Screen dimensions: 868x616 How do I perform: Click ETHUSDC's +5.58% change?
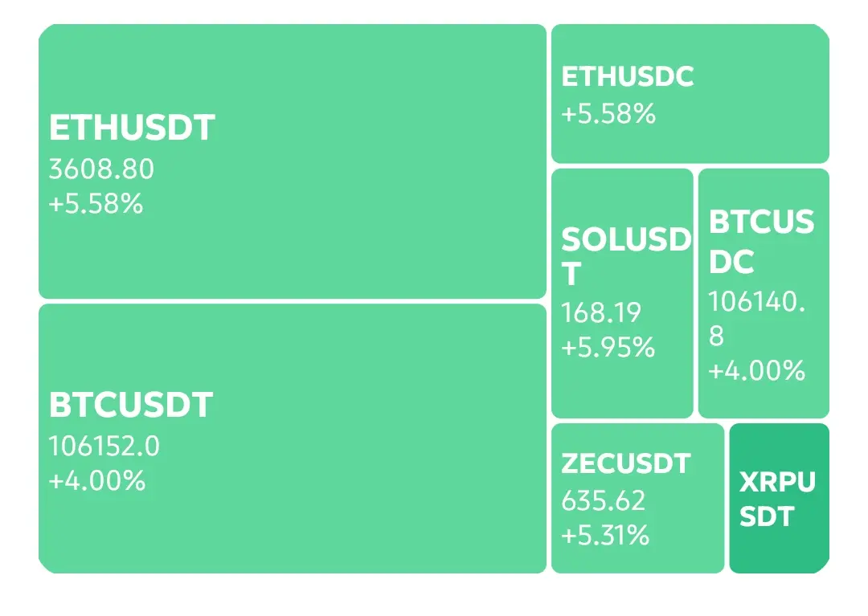tap(608, 113)
